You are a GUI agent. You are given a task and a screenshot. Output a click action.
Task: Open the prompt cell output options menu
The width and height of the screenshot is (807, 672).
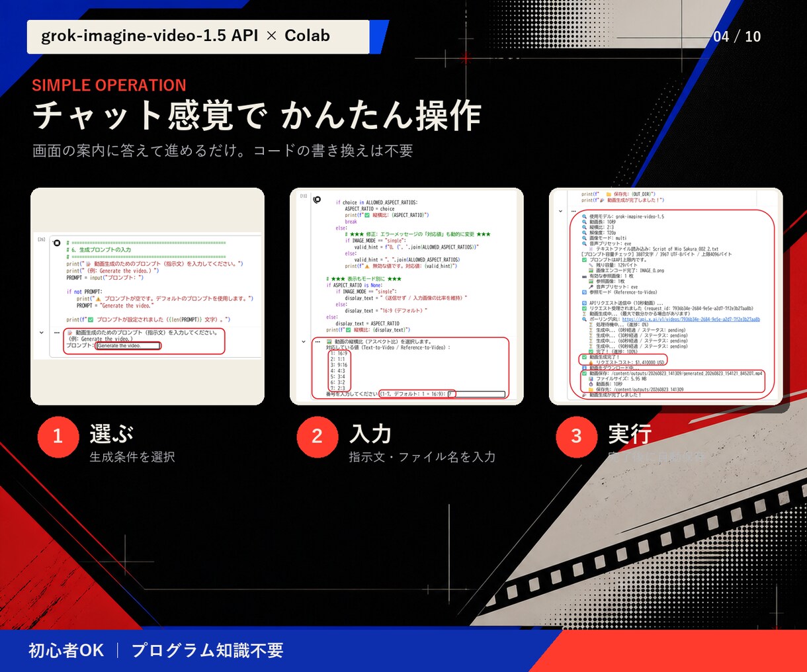point(57,333)
